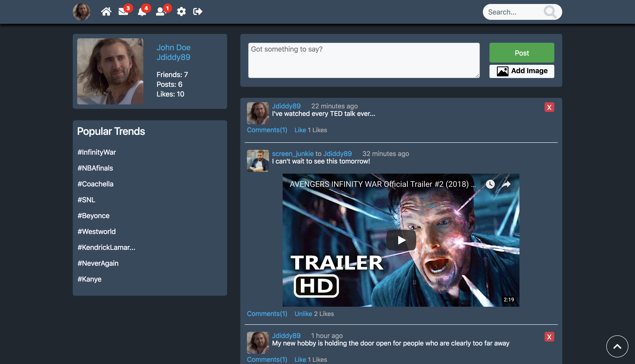Open settings gear icon
This screenshot has width=635, height=364.
[x=181, y=11]
